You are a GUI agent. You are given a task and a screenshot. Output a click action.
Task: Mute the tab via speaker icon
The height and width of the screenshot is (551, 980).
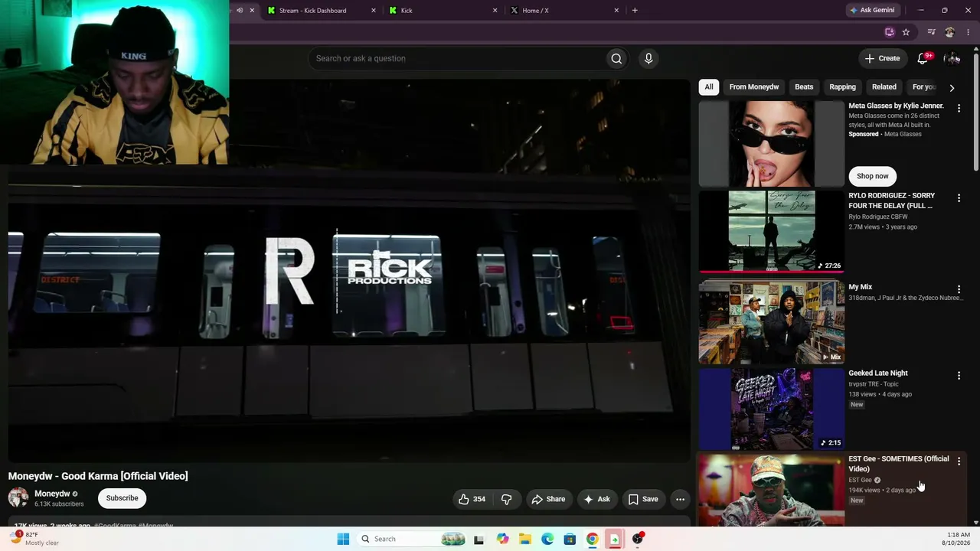tap(240, 10)
